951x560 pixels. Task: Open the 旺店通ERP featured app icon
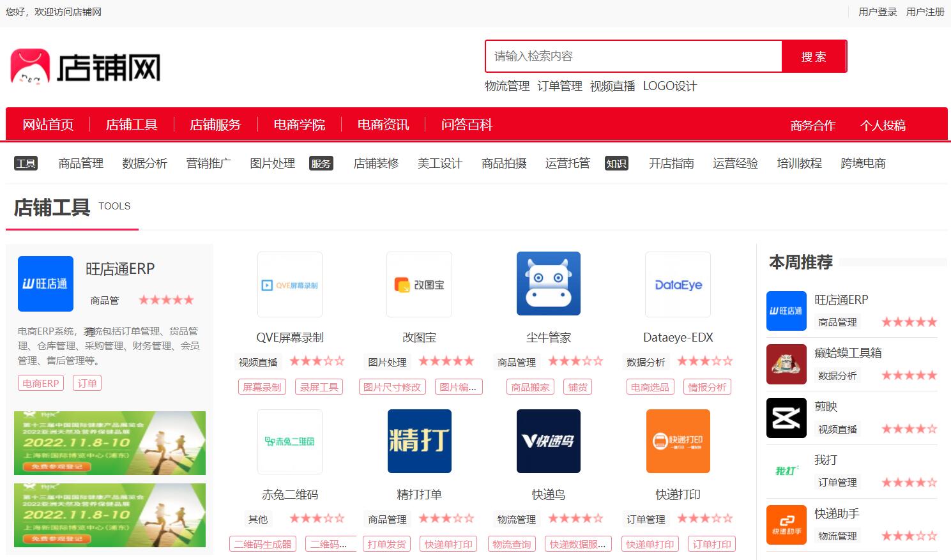(45, 284)
